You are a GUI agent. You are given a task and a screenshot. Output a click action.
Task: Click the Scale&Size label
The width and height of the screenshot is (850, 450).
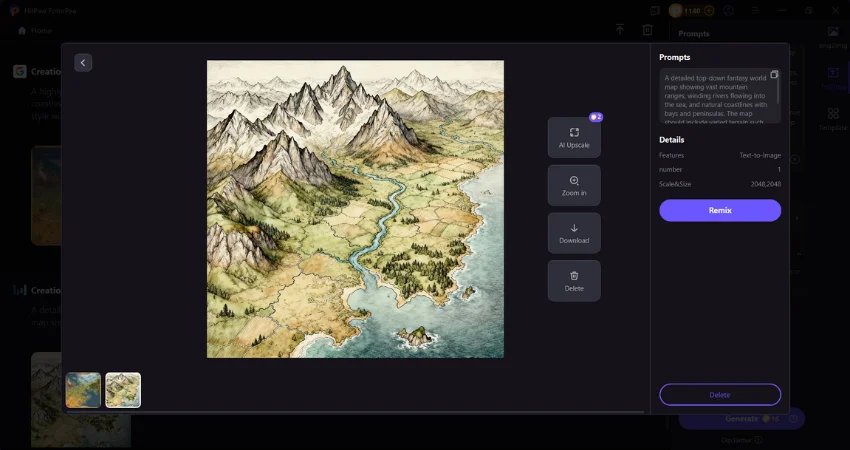(x=675, y=184)
